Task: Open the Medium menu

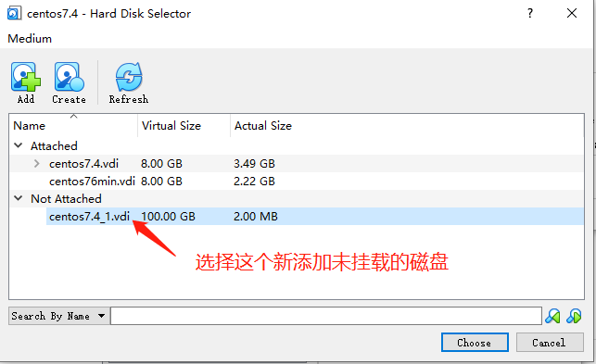Action: [30, 38]
